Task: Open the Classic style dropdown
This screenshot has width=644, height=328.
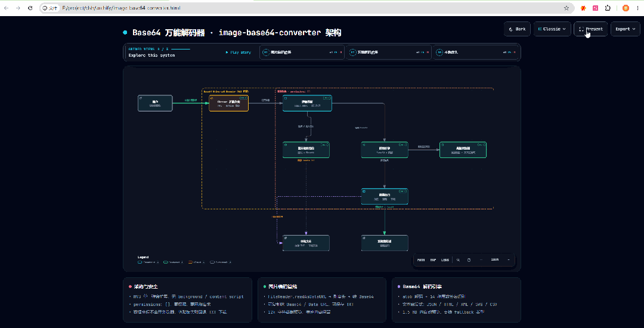Action: [552, 29]
